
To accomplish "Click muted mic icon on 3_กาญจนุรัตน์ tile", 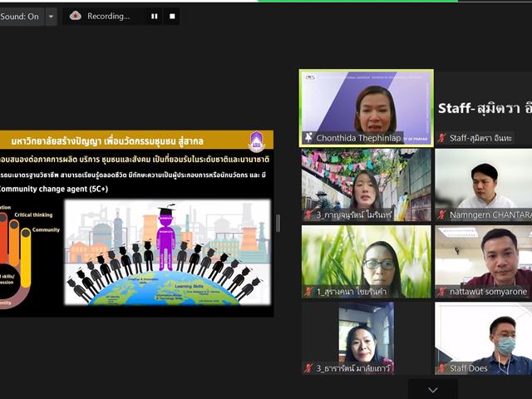I will tap(308, 214).
